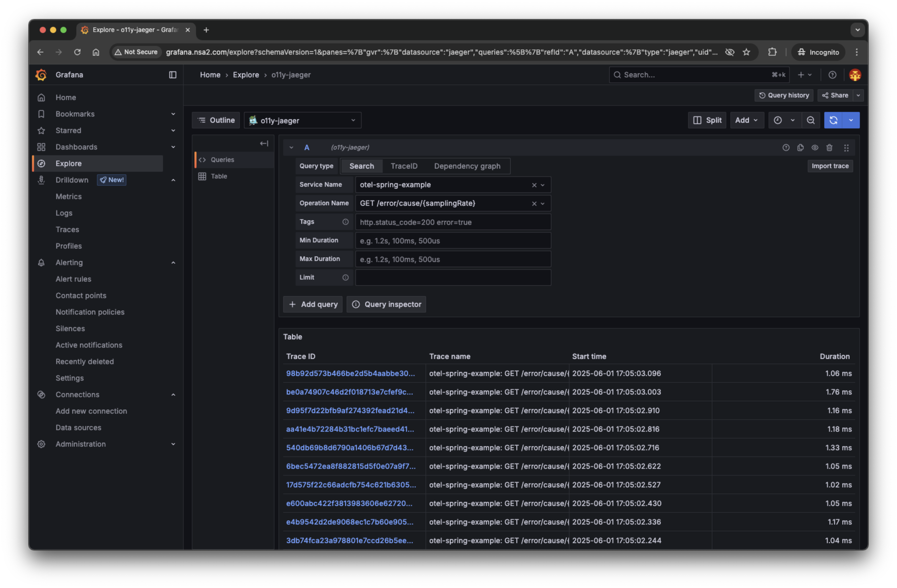Image resolution: width=897 pixels, height=588 pixels.
Task: Duplicate query A with the copy icon
Action: [801, 147]
